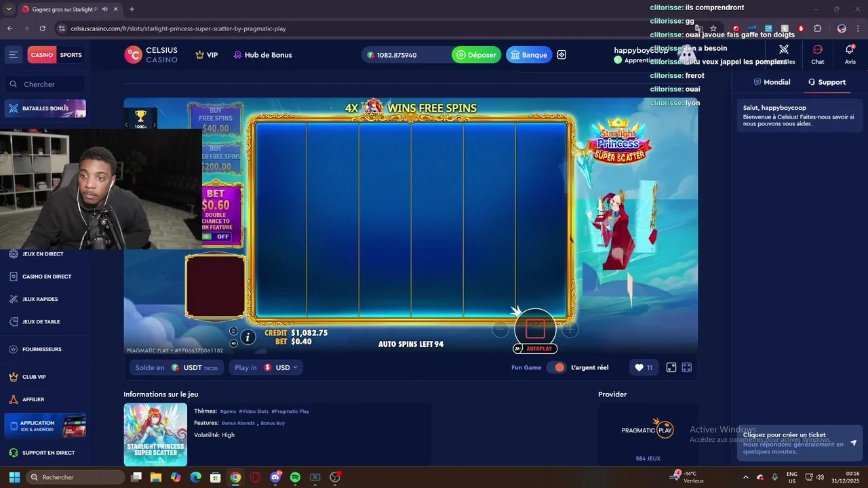Open browser extensions puzzle icon
Screen dimensions: 868x488
[817, 28]
